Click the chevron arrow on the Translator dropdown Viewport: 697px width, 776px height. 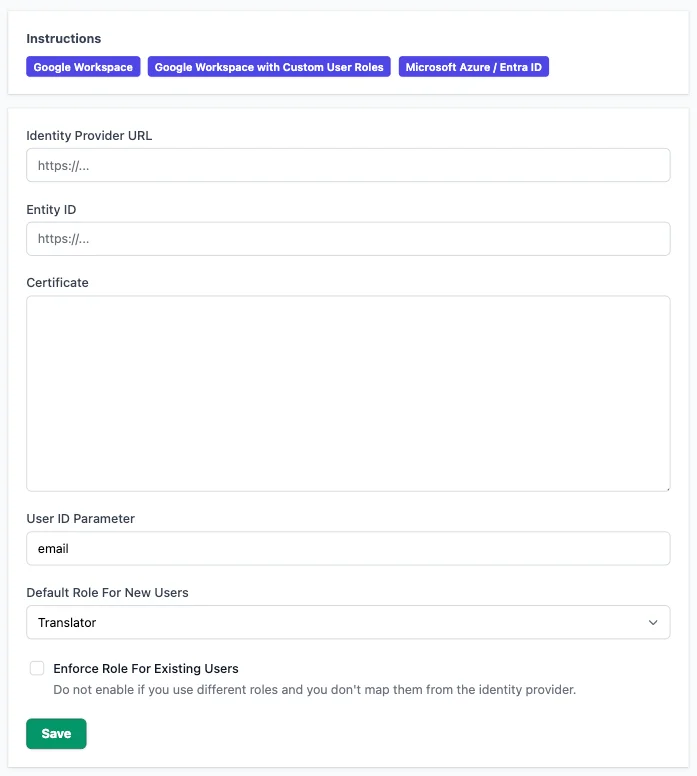click(x=653, y=623)
